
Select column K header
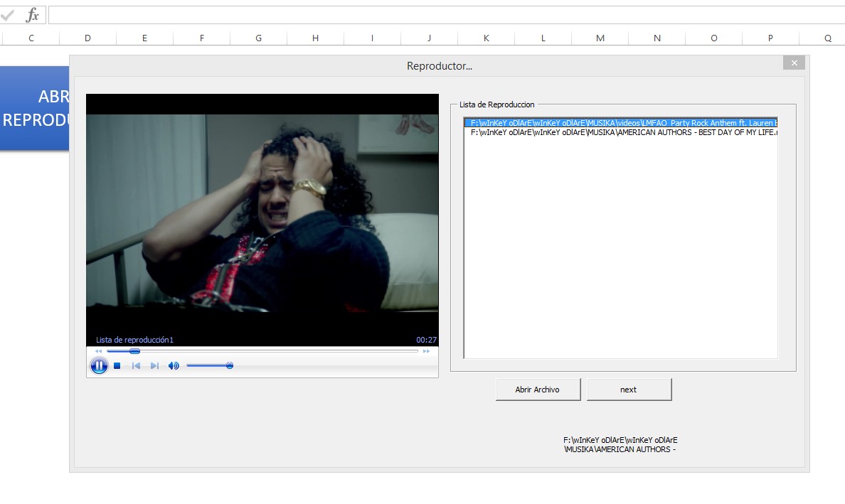point(486,38)
